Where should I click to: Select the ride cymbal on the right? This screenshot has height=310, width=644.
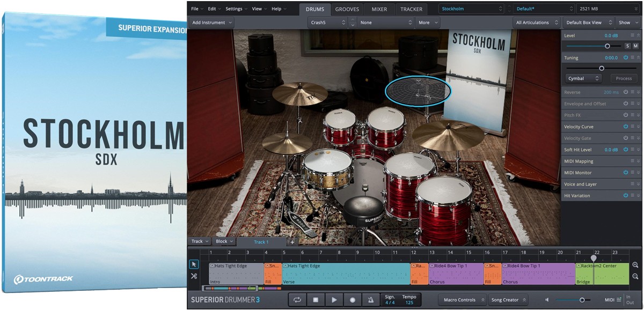point(448,134)
